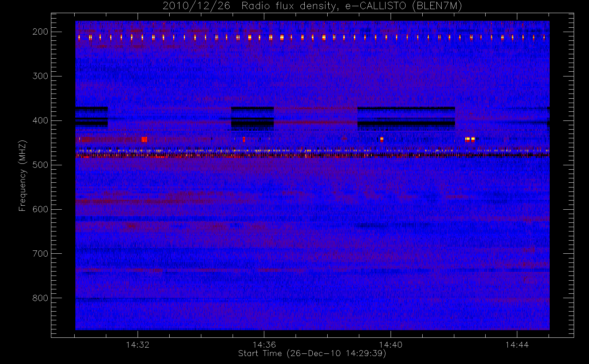Click the 300 frequency tick label

point(40,76)
